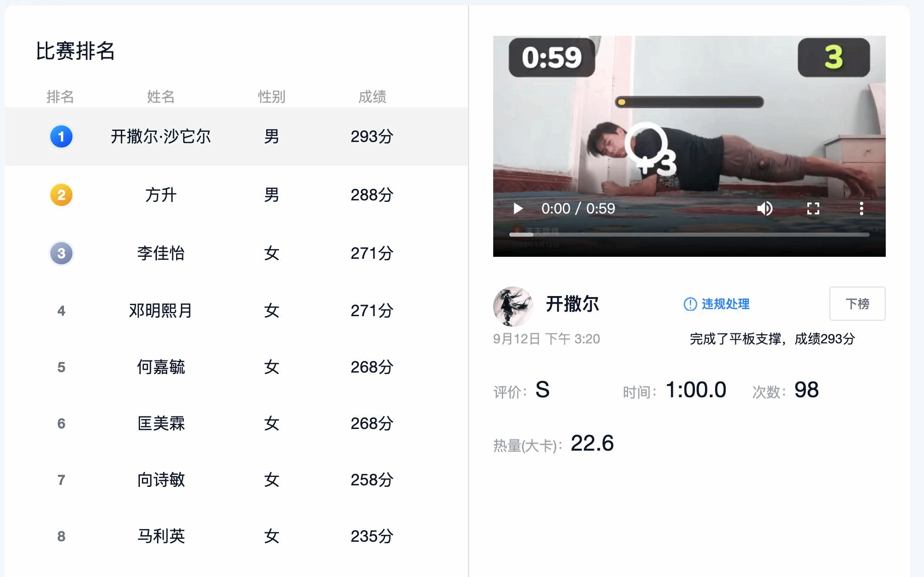Click the 排名 column header
The image size is (924, 577).
click(x=60, y=97)
